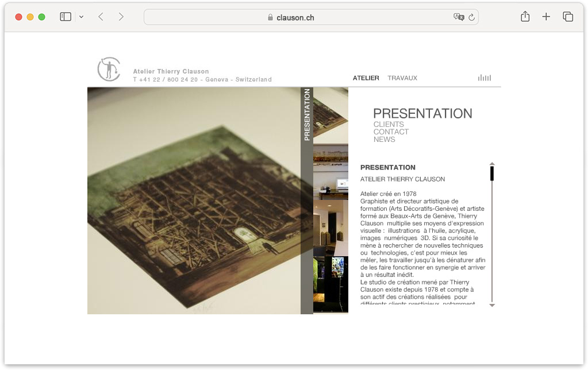This screenshot has width=588, height=370.
Task: Click the scroll down arrow of text panel
Action: pos(492,305)
